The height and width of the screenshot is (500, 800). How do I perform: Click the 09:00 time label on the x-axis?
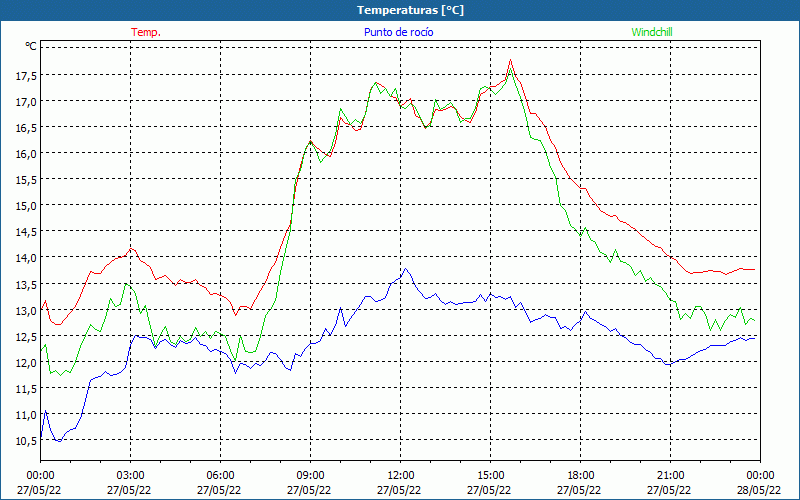[310, 475]
